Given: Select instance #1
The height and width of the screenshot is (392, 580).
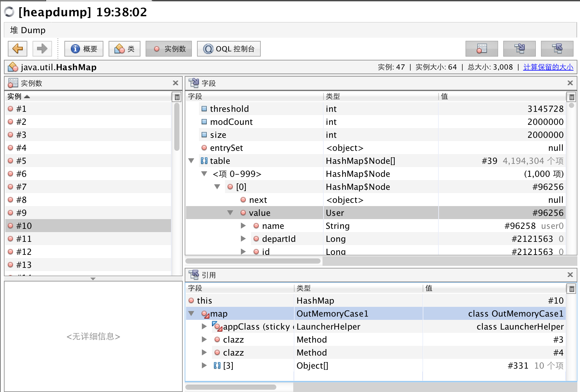Looking at the screenshot, I should [x=88, y=109].
